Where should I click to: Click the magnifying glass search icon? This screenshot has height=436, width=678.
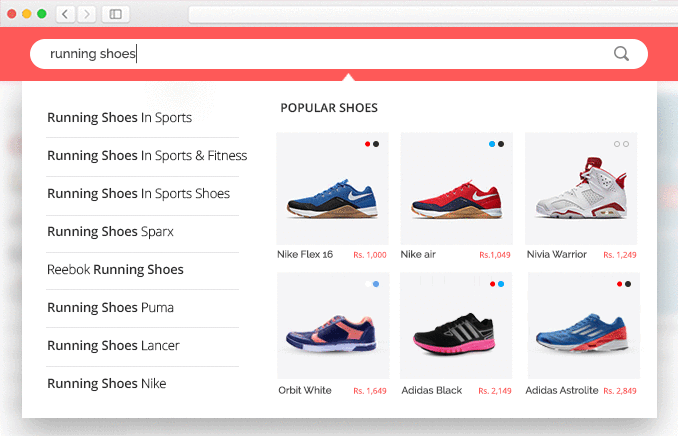621,54
